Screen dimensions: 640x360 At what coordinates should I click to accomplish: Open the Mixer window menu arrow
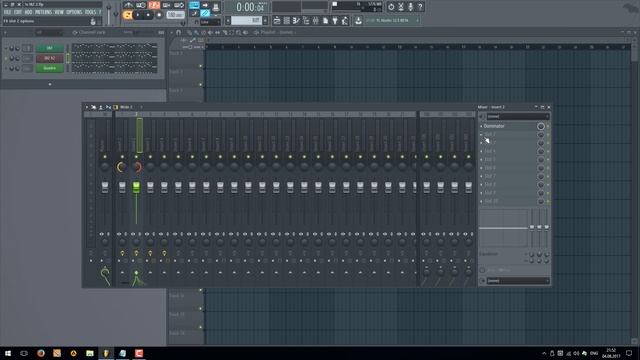pyautogui.click(x=87, y=107)
